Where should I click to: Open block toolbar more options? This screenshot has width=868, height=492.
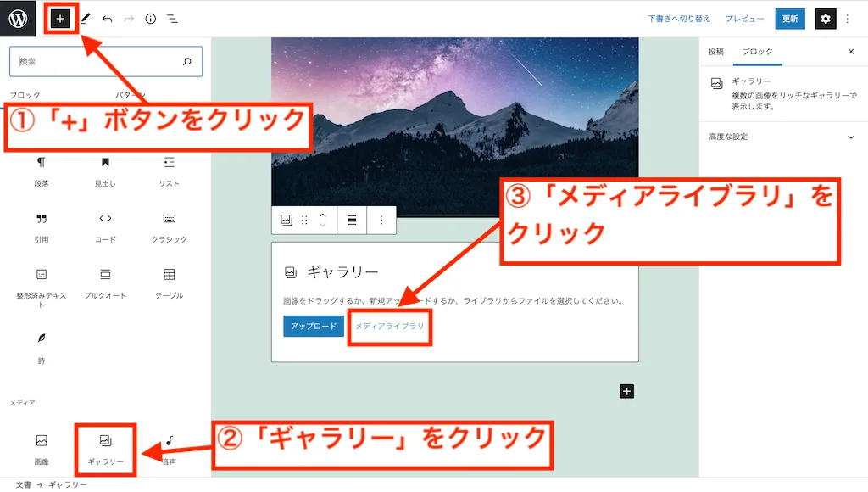tap(381, 220)
